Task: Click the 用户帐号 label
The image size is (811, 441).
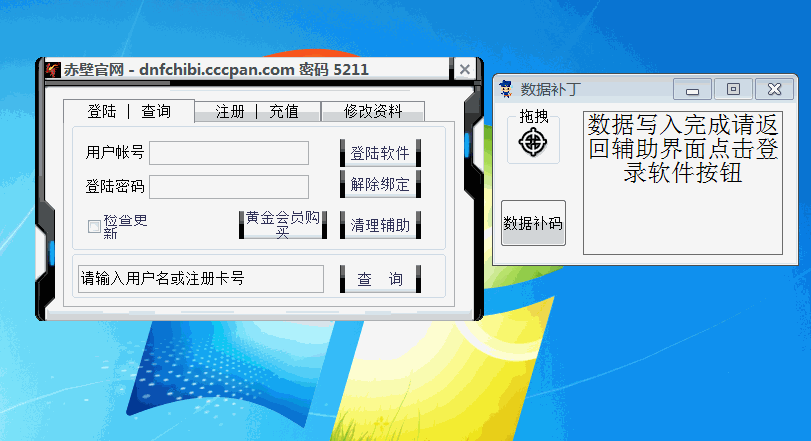Action: point(115,153)
